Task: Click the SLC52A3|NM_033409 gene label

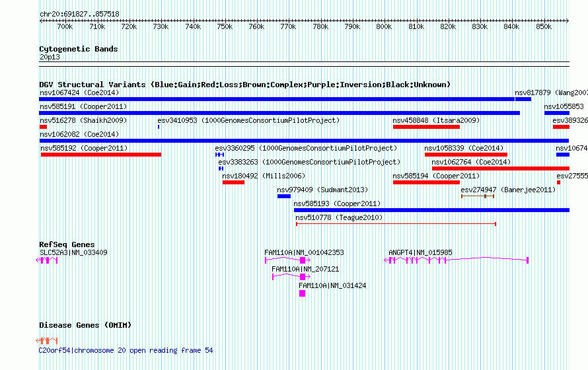Action: pos(73,252)
